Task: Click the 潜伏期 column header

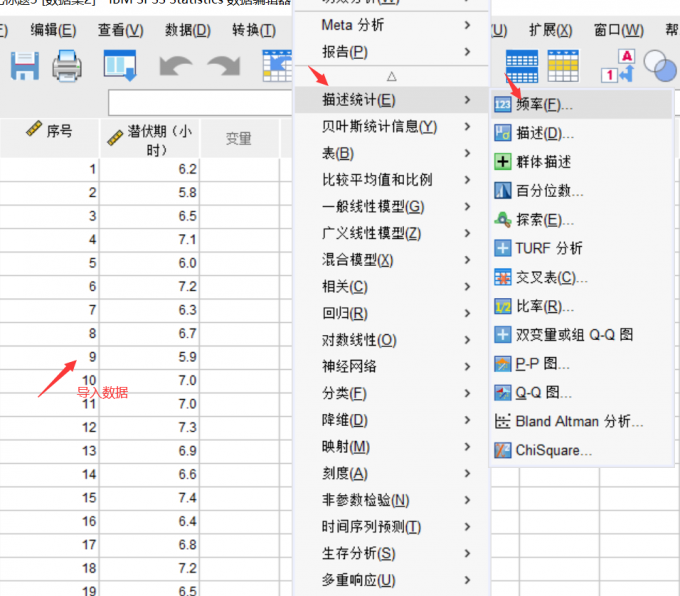Action: [x=149, y=139]
